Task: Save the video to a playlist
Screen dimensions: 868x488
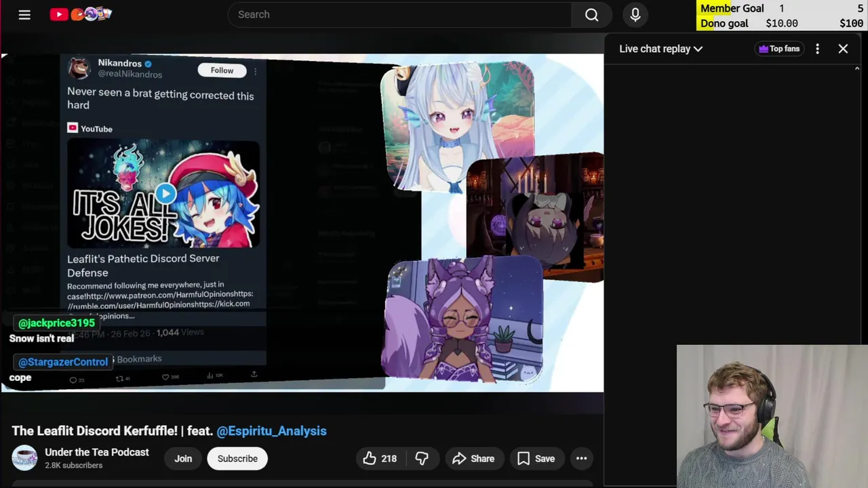Action: click(x=536, y=459)
